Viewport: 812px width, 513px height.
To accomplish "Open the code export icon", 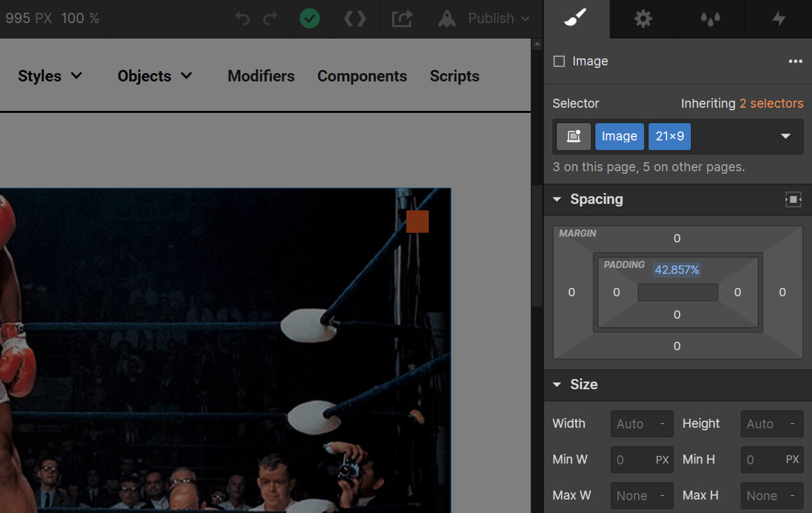I will click(355, 19).
